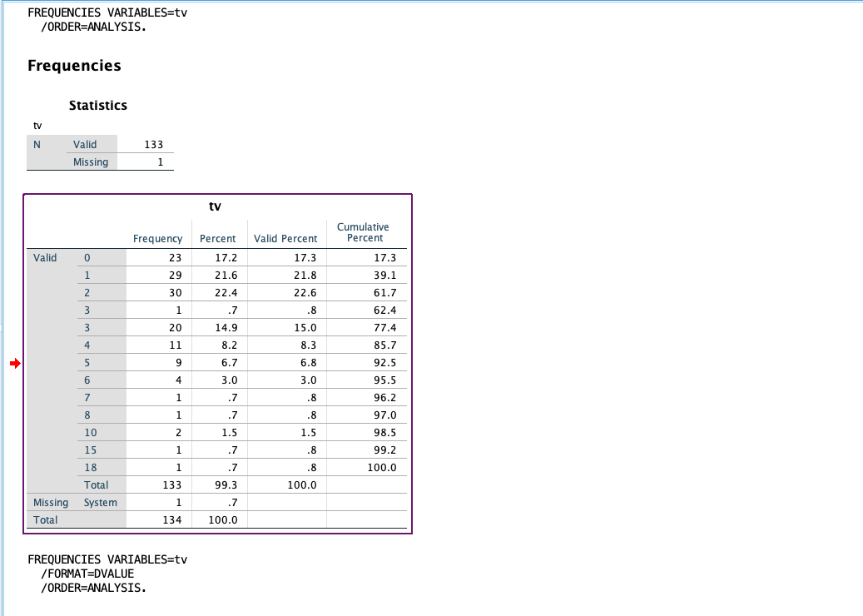
Task: Click the red current-item arrow marker
Action: coord(13,362)
